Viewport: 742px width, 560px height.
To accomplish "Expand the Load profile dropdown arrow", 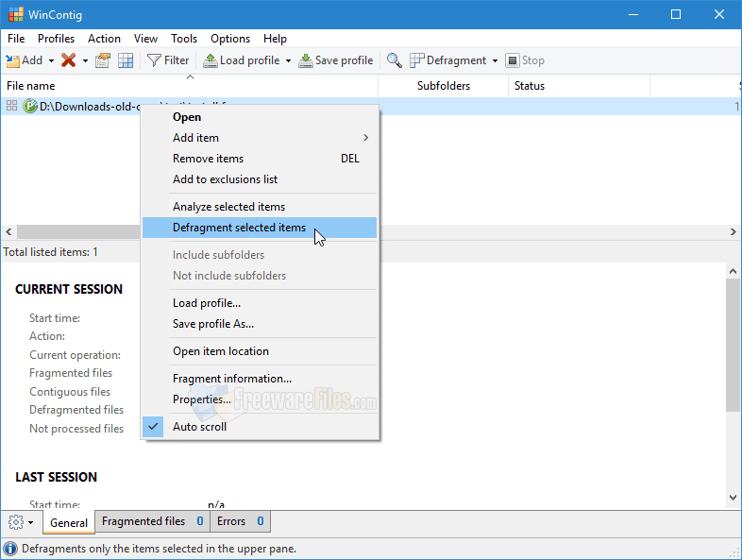I will [x=288, y=60].
